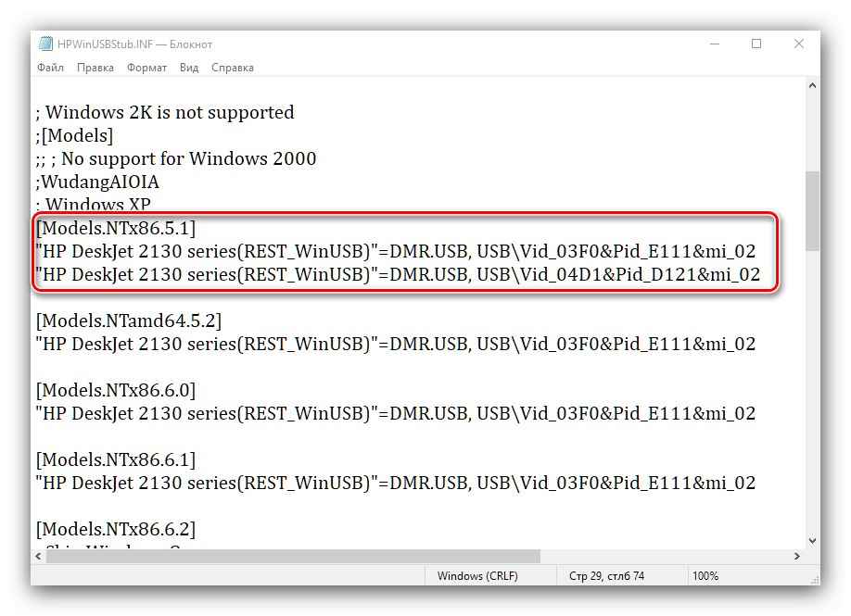Screen dimensions: 851x616
Task: Click the ';WudangAIOIA' line
Action: click(x=97, y=182)
